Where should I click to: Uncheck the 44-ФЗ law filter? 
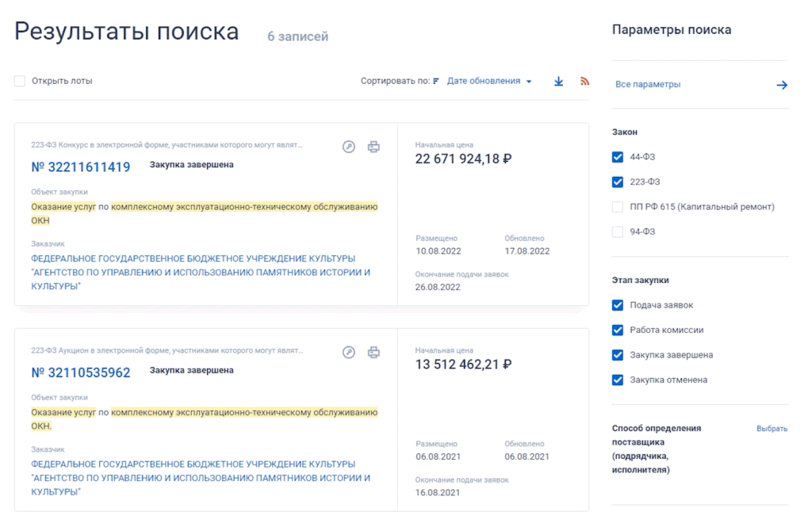pos(618,157)
